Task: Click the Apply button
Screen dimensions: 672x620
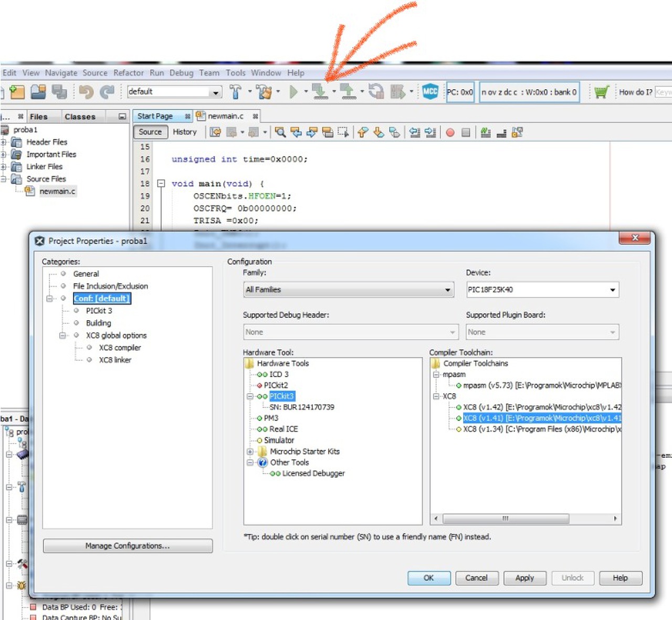Action: click(525, 578)
